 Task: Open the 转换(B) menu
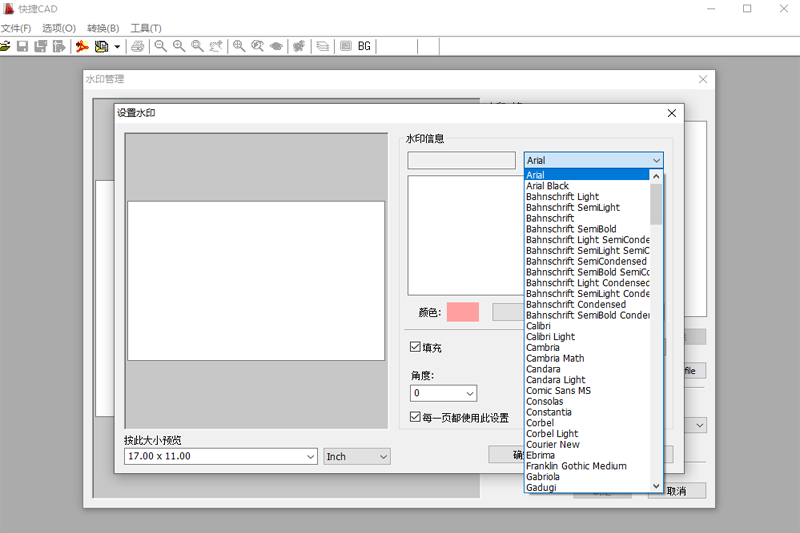pyautogui.click(x=103, y=28)
